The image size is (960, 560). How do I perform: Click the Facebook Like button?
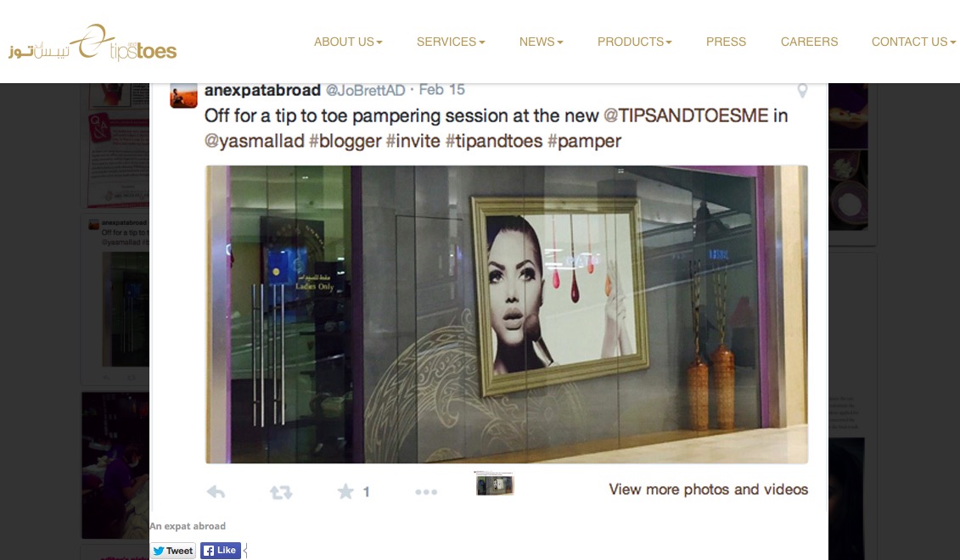coord(221,550)
